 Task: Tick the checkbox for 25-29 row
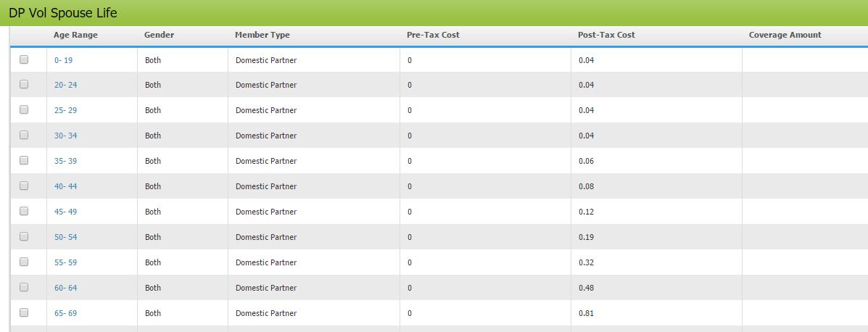[x=24, y=109]
